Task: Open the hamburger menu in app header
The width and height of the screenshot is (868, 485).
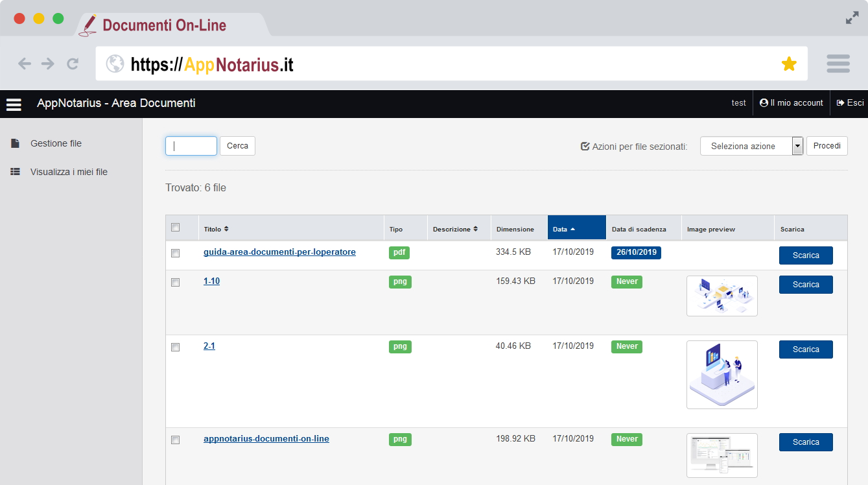Action: click(x=14, y=104)
